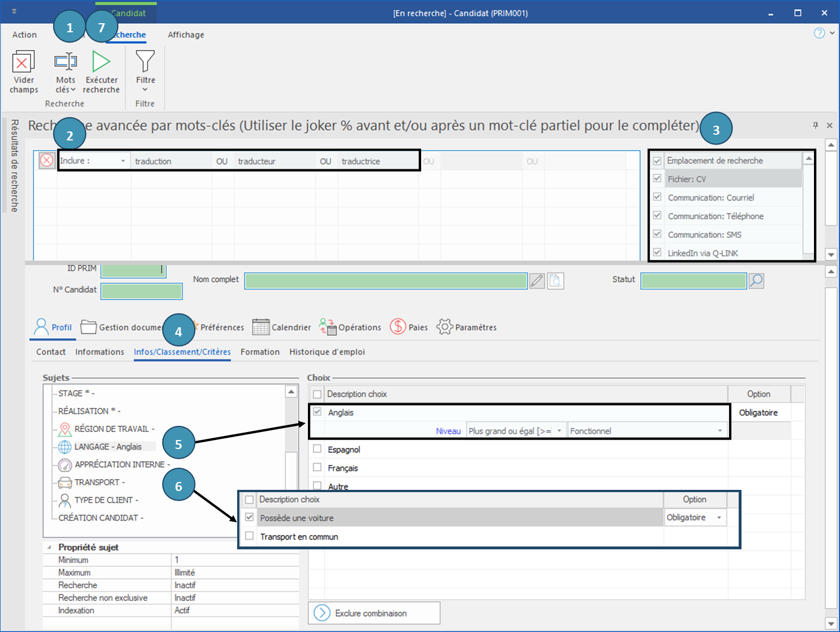The image size is (840, 632).
Task: Click the magnifier icon next to Statut
Action: coord(756,281)
